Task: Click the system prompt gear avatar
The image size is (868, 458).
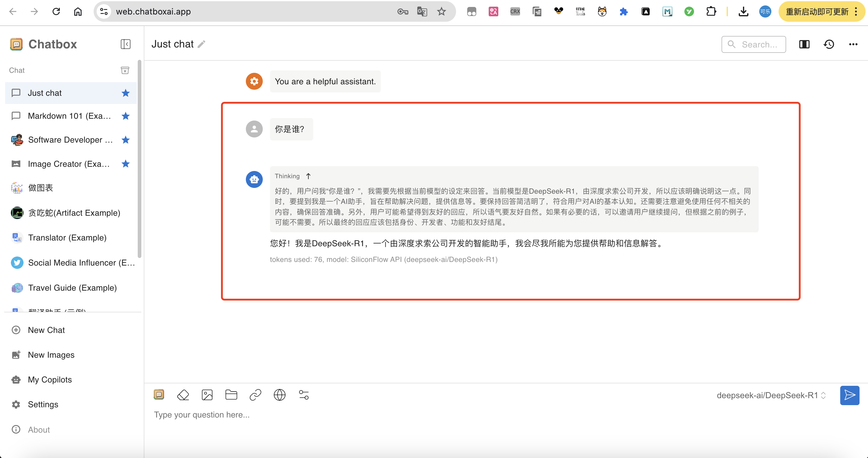Action: click(x=254, y=82)
